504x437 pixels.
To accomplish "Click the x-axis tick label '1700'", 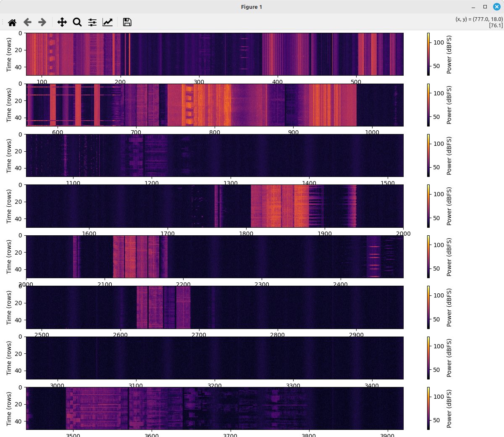I will (168, 234).
